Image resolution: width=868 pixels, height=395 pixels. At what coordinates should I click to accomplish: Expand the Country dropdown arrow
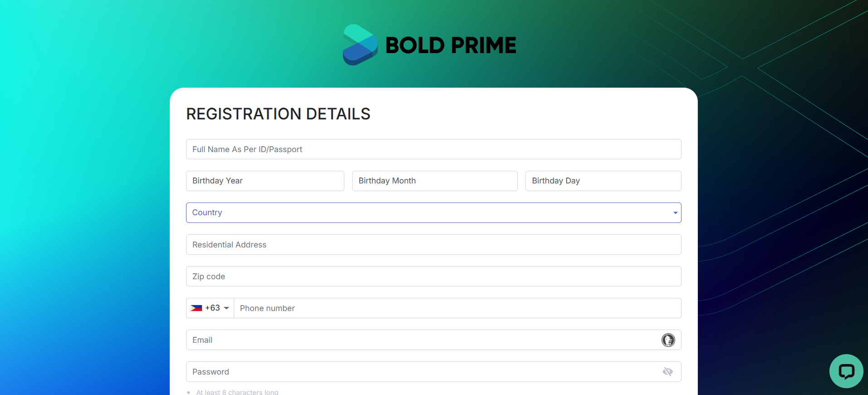pyautogui.click(x=675, y=213)
